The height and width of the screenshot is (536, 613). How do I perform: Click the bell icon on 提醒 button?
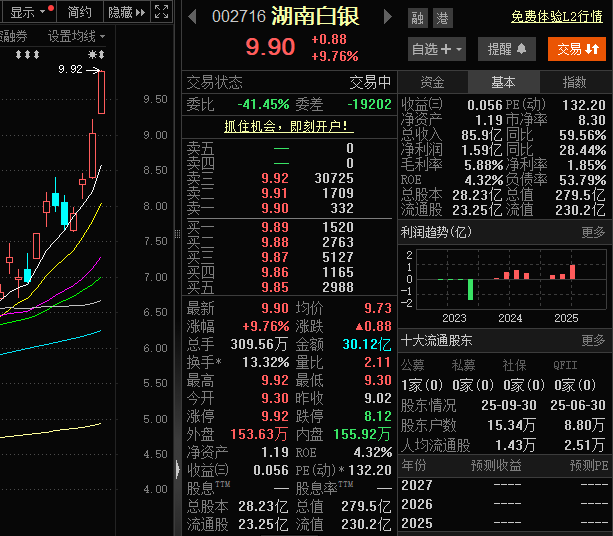click(521, 49)
